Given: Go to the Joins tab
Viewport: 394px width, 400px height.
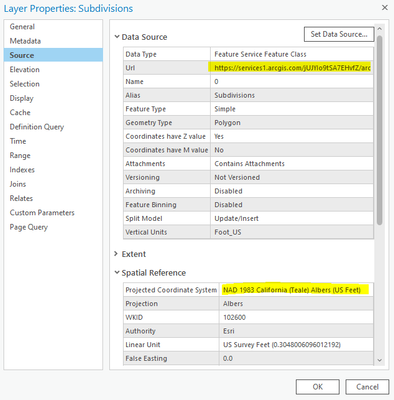Looking at the screenshot, I should click(18, 184).
